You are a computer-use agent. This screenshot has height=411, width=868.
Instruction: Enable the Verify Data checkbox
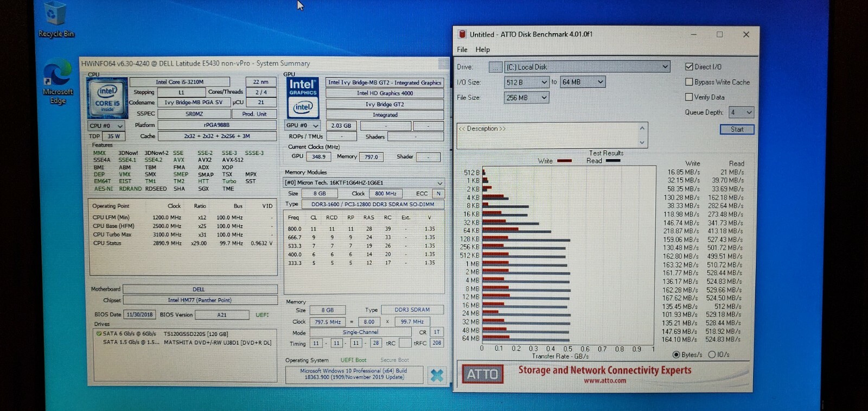pos(689,97)
